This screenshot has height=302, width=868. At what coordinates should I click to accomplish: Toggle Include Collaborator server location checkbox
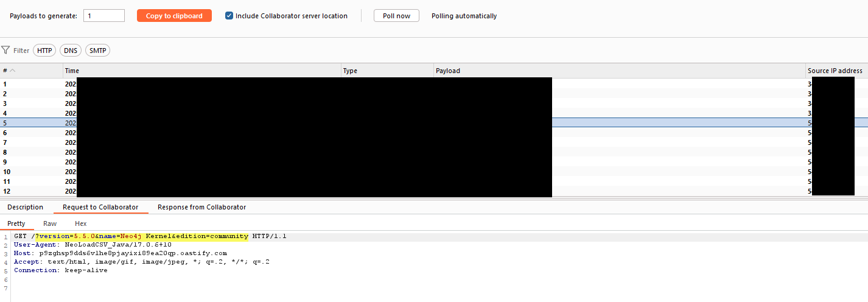click(229, 16)
